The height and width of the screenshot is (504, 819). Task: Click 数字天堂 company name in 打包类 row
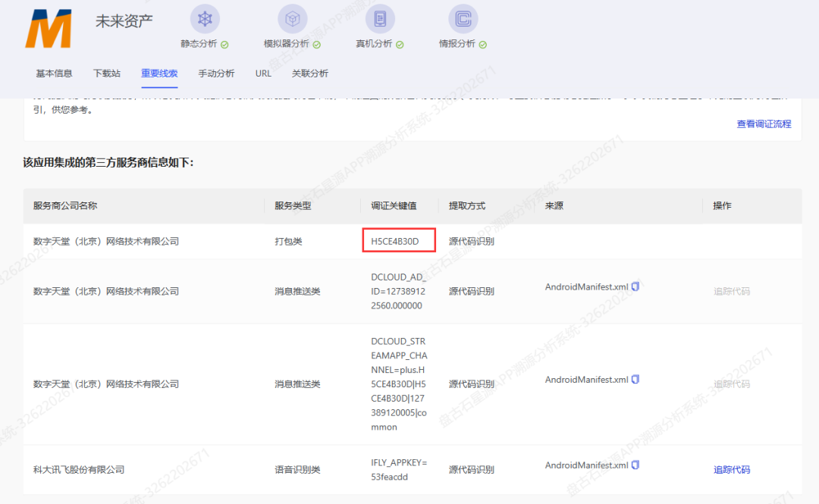106,241
